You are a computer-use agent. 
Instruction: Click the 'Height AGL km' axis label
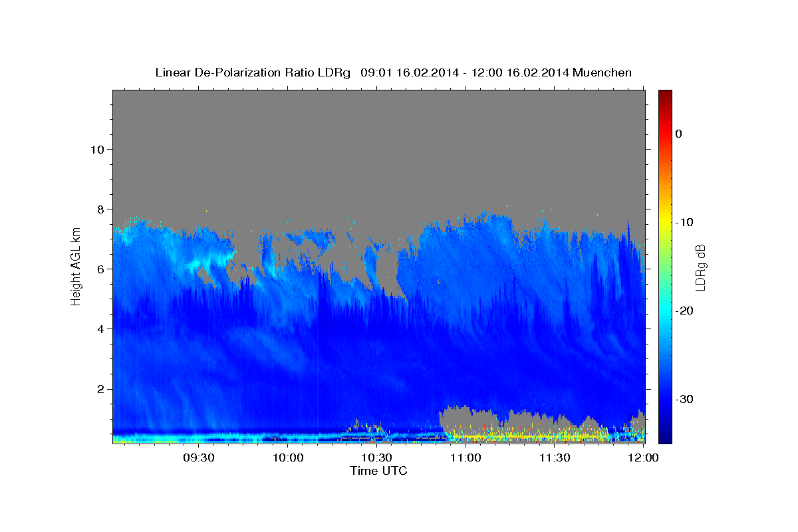(x=76, y=267)
